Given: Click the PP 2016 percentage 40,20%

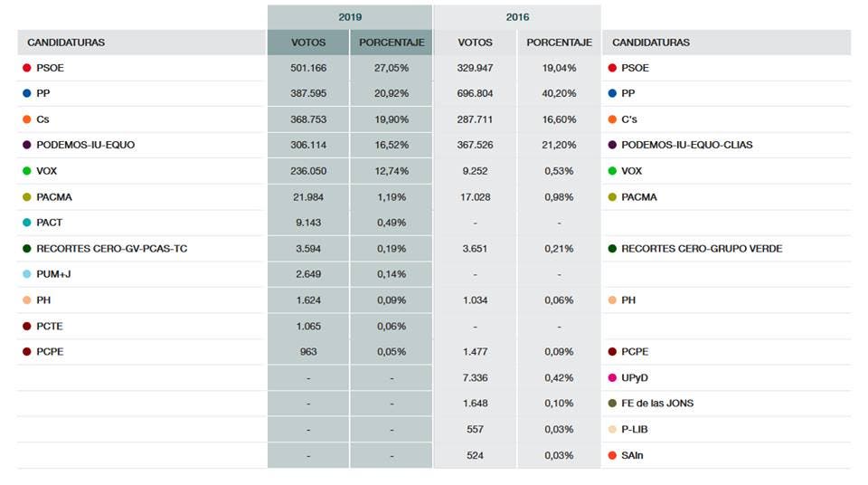Looking at the screenshot, I should tap(559, 93).
